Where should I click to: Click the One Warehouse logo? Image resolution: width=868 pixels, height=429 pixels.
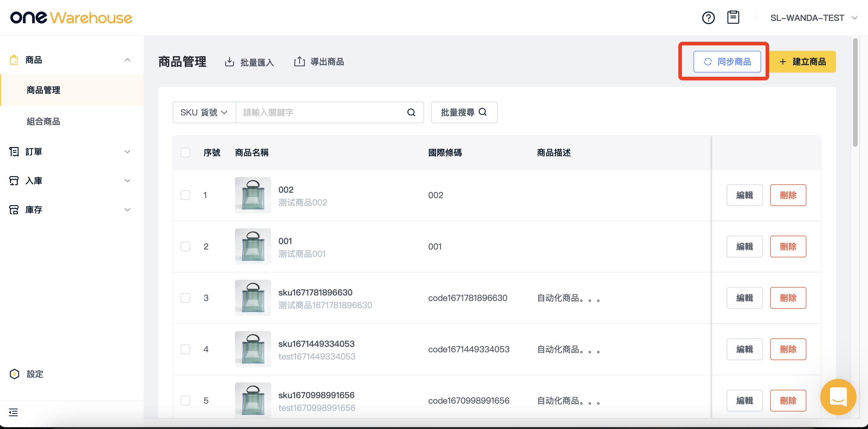[71, 18]
